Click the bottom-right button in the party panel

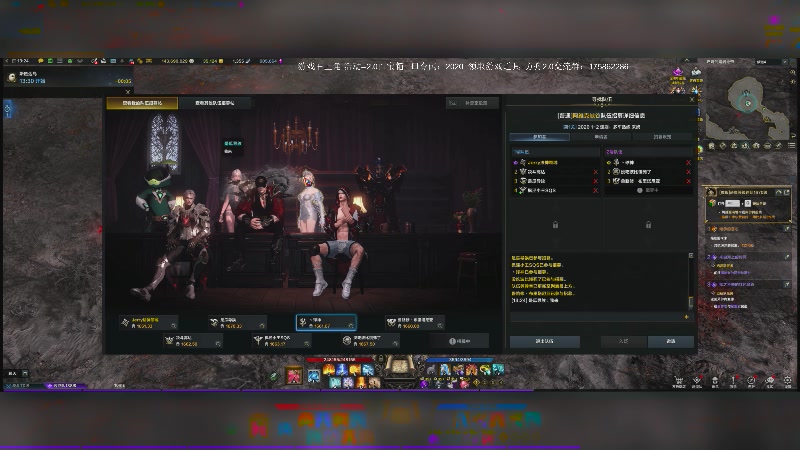pos(670,341)
